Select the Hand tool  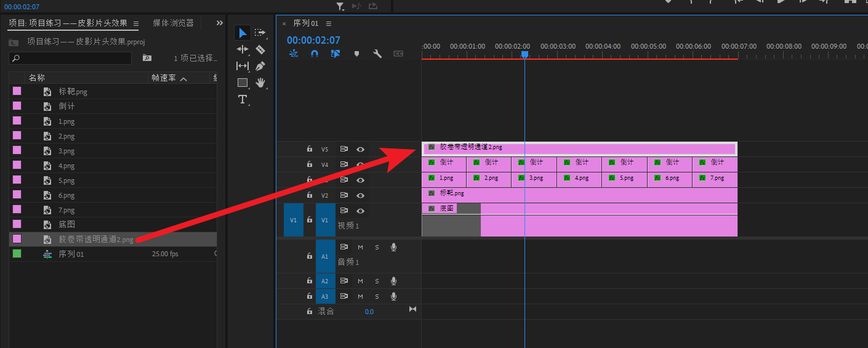point(260,83)
